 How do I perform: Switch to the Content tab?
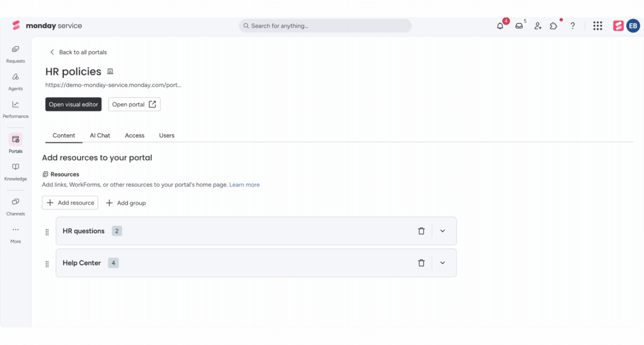[64, 136]
